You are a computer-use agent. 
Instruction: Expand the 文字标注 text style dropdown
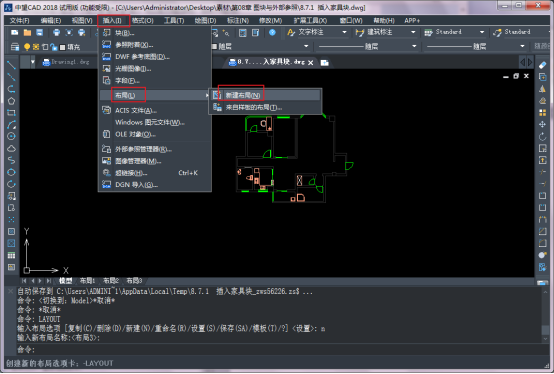click(x=344, y=32)
